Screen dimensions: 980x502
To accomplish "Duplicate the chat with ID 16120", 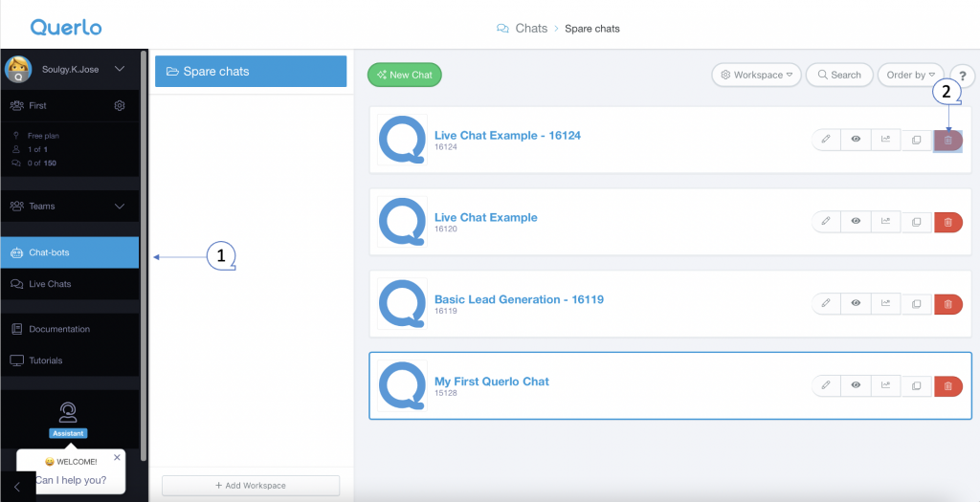I will click(916, 222).
